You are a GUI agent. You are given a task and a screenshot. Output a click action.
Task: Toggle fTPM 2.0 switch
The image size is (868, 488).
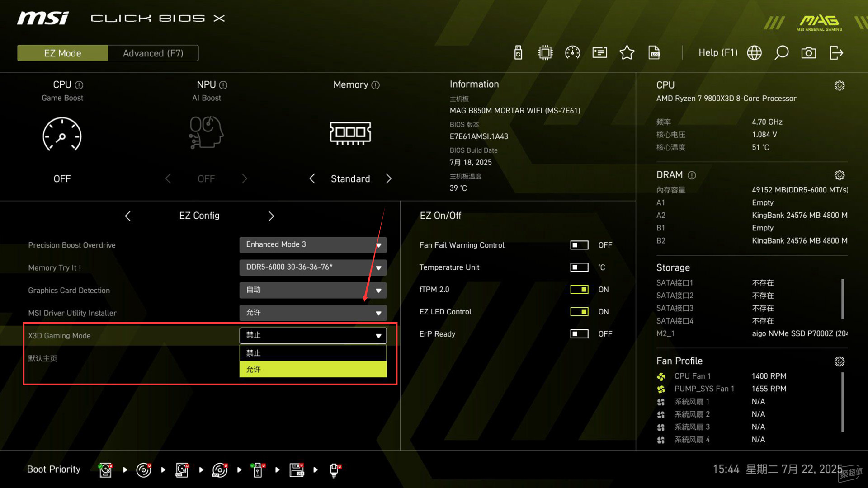point(579,289)
